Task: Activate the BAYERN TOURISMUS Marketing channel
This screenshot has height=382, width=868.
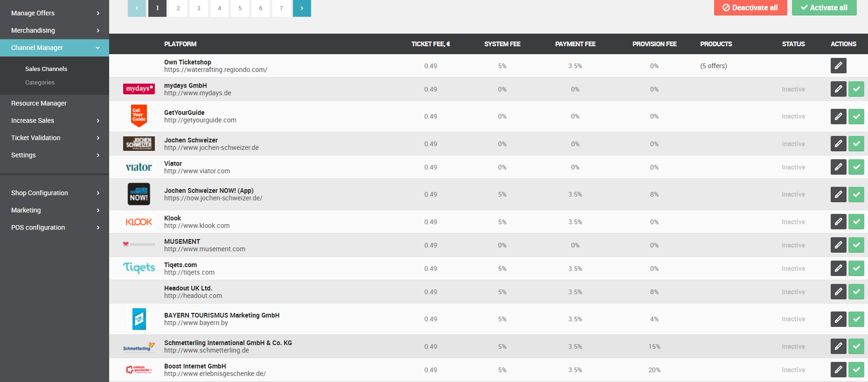Action: tap(856, 319)
